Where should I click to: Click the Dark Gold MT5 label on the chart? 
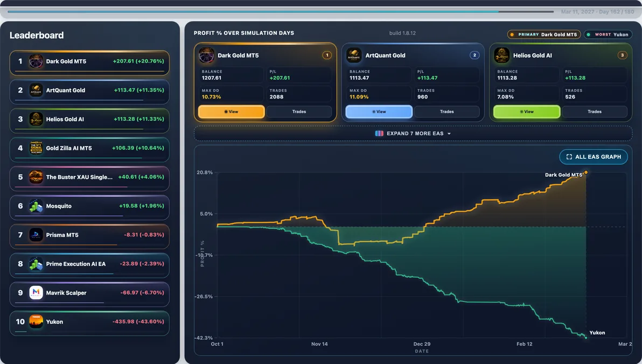563,175
